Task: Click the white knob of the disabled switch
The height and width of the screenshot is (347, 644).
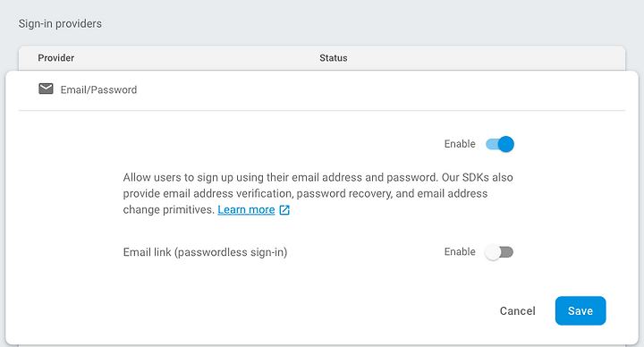Action: [x=493, y=252]
